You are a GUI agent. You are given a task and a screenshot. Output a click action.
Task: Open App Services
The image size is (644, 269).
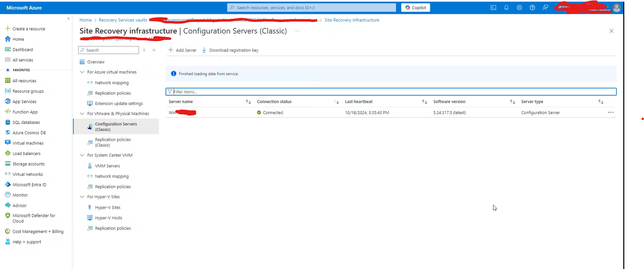click(x=20, y=102)
